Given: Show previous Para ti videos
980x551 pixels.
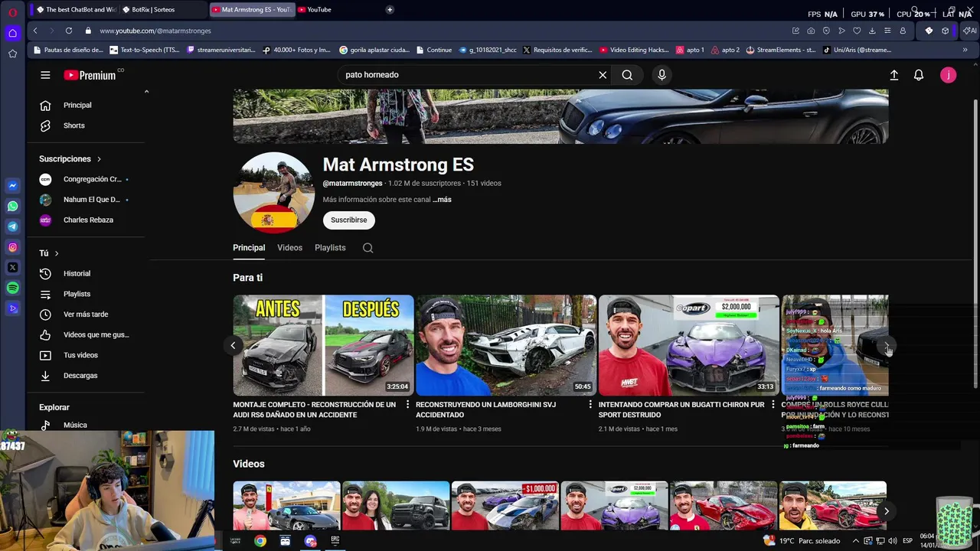Looking at the screenshot, I should (x=233, y=345).
